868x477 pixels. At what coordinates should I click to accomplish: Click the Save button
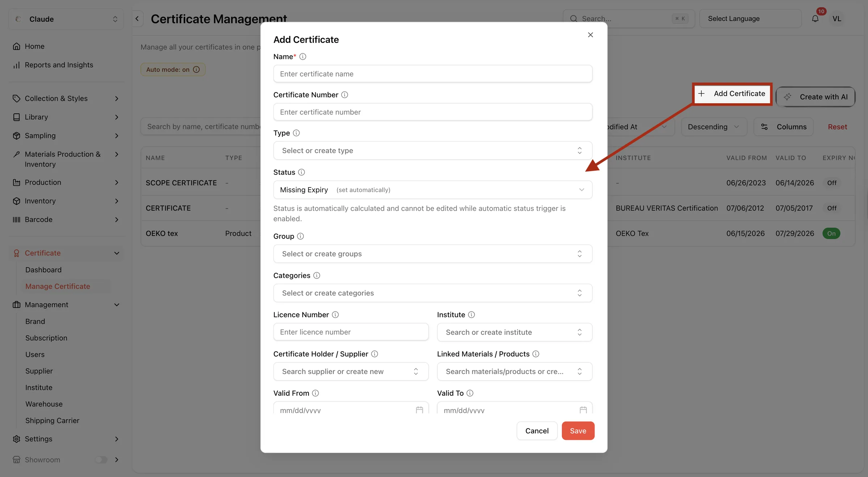pyautogui.click(x=578, y=431)
